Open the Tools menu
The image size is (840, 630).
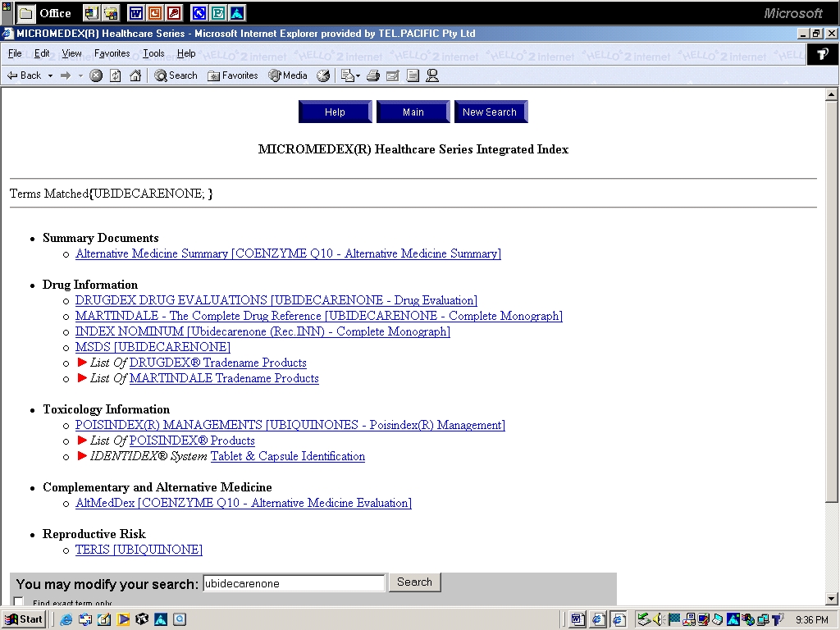click(x=153, y=53)
